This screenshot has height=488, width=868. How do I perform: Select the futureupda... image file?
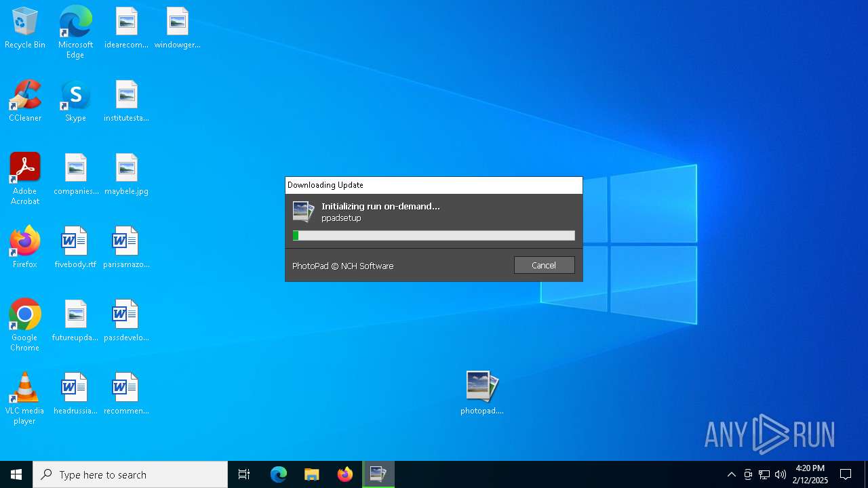tap(75, 321)
